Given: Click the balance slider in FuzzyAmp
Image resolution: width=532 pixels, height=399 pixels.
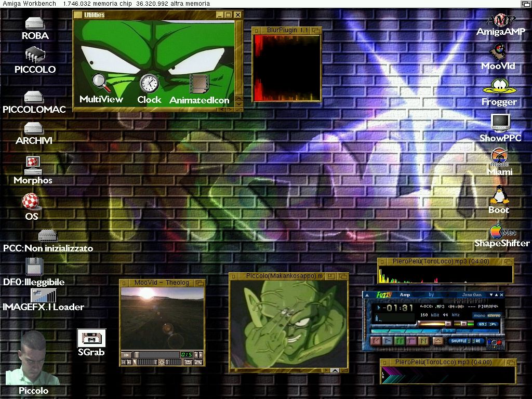Looking at the screenshot, I should pos(464,324).
